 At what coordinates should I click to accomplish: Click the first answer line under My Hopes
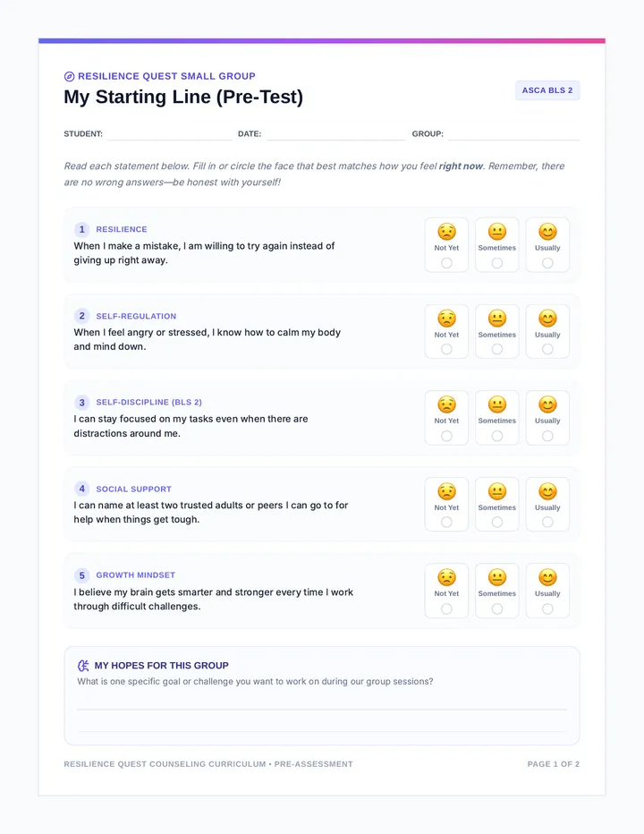(x=322, y=709)
